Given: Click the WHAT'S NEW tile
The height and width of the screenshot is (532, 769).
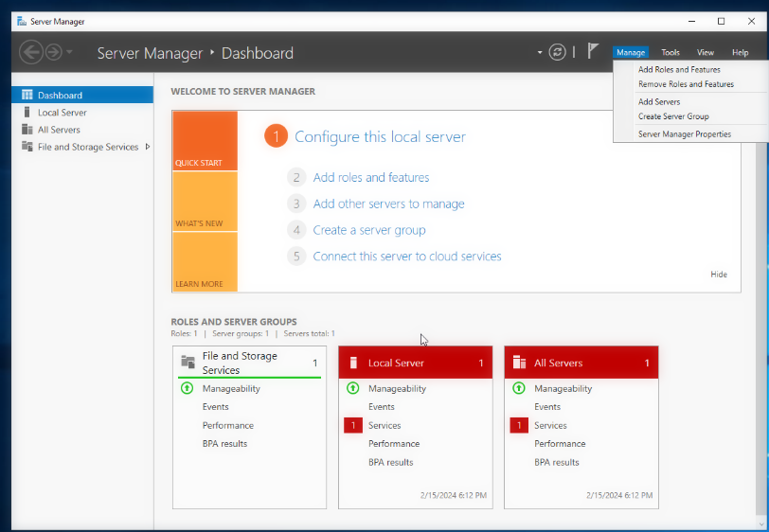Looking at the screenshot, I should click(205, 202).
